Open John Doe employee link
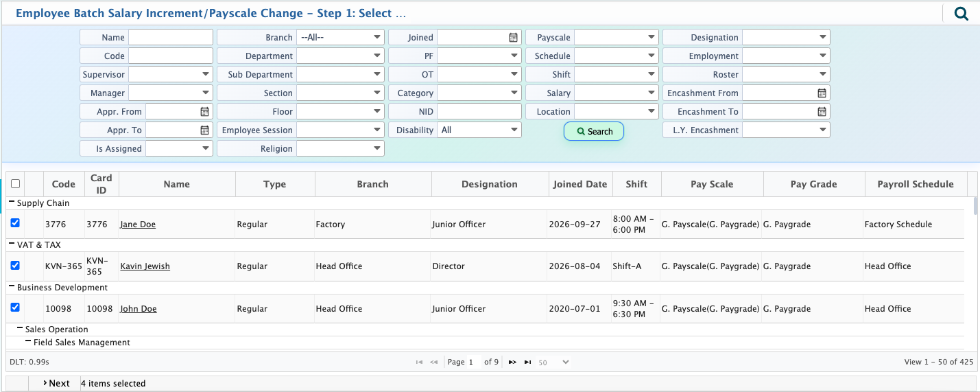Screen dimensions: 980x392 pyautogui.click(x=139, y=309)
